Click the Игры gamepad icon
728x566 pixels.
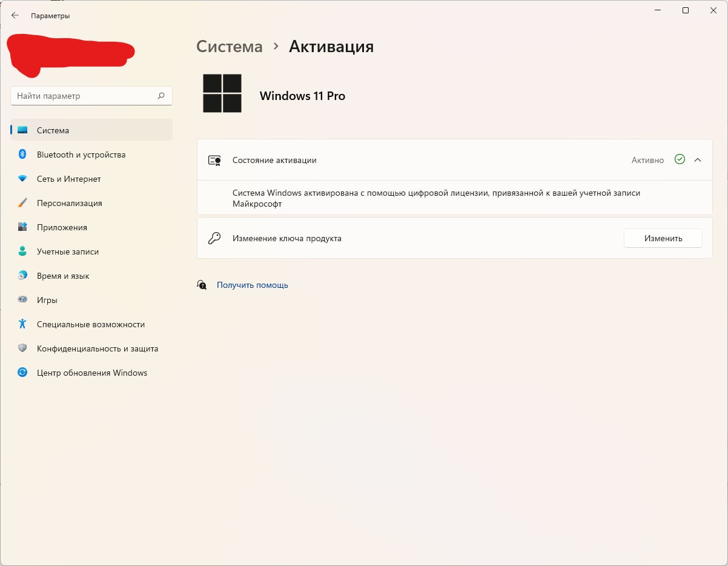(x=22, y=299)
